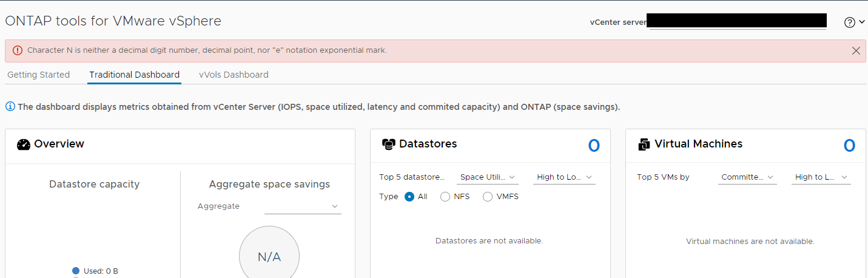Click the blue info icon

pos(10,107)
